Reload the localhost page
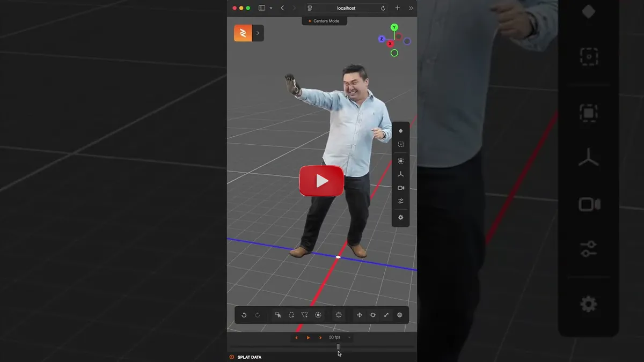Screen dimensions: 644x362 [383, 8]
